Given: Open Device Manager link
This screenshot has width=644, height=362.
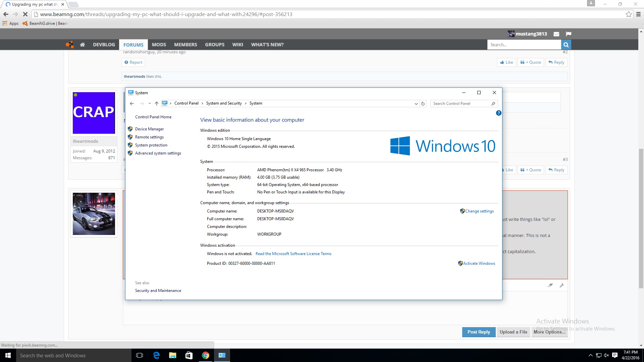Looking at the screenshot, I should [x=149, y=129].
